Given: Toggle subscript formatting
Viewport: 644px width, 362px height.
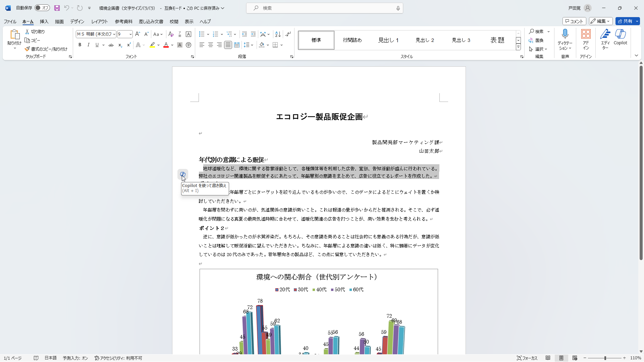Looking at the screenshot, I should (x=120, y=45).
